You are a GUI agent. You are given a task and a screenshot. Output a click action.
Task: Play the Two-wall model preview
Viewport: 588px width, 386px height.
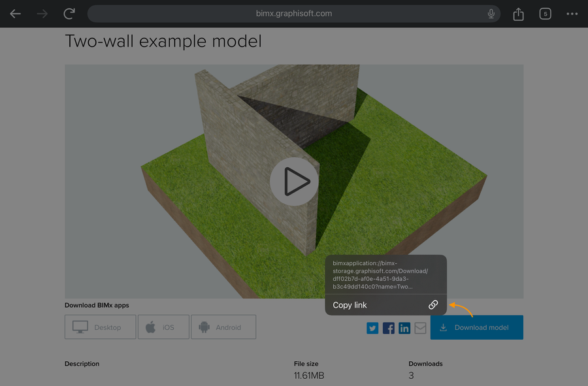(x=295, y=182)
